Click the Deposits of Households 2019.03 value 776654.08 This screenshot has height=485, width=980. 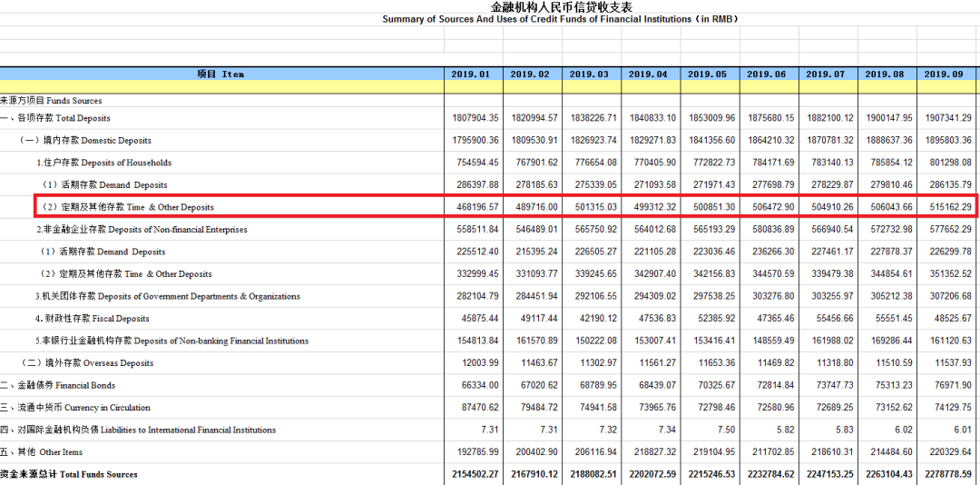click(x=591, y=163)
